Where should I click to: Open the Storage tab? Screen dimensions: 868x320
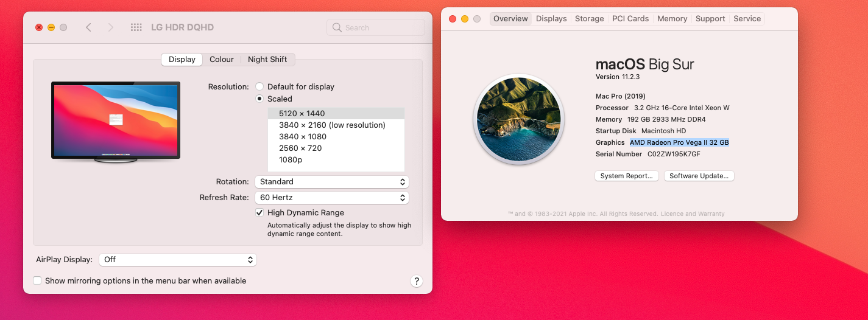pos(590,18)
